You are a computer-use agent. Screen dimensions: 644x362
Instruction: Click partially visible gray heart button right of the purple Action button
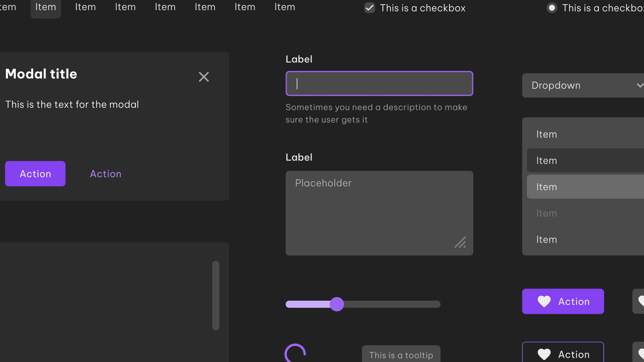click(x=639, y=301)
